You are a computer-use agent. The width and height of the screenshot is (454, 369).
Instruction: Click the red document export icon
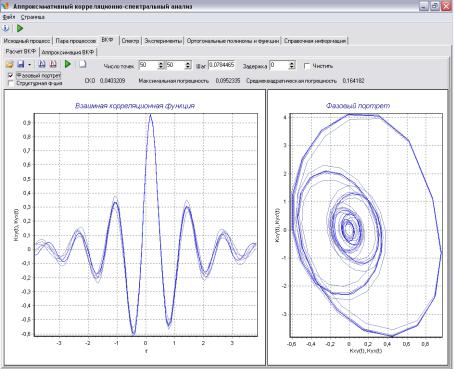click(53, 64)
